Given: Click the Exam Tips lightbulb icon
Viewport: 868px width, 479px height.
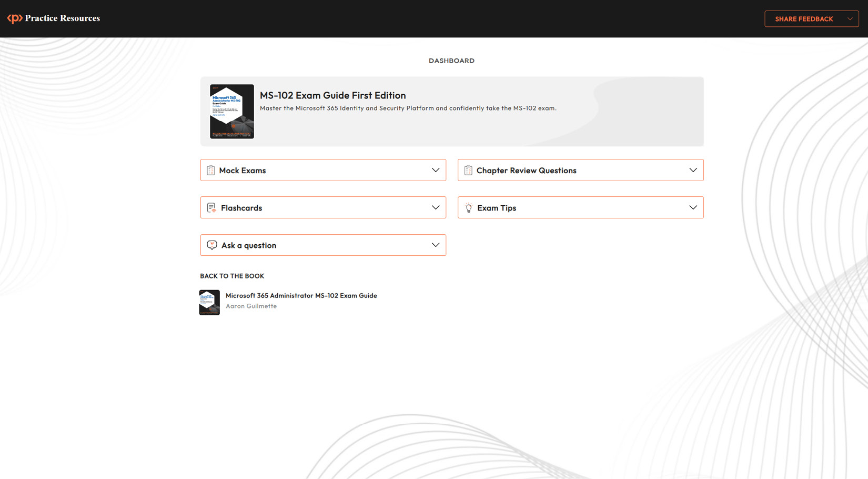Looking at the screenshot, I should (468, 208).
